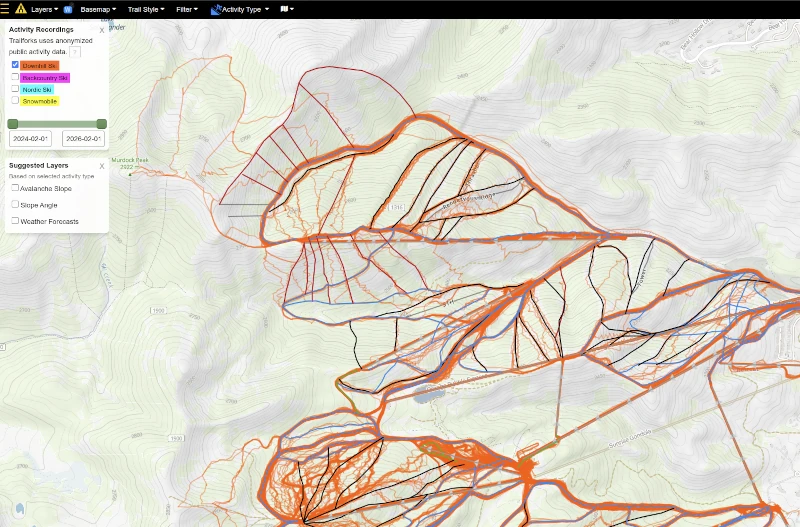Image resolution: width=800 pixels, height=527 pixels.
Task: Uncheck the Downhill Ski checkbox
Action: tap(15, 65)
